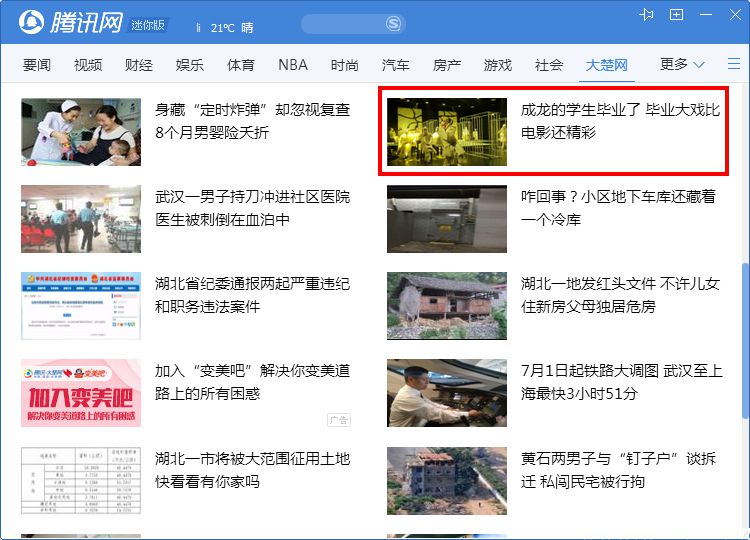Viewport: 750px width, 540px height.
Task: Open the hamburger menu icon beside 更多
Action: point(733,64)
